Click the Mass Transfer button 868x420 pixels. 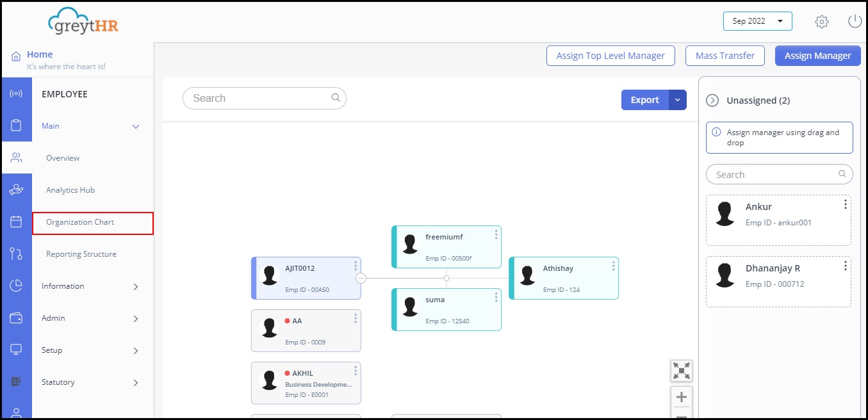[x=725, y=56]
